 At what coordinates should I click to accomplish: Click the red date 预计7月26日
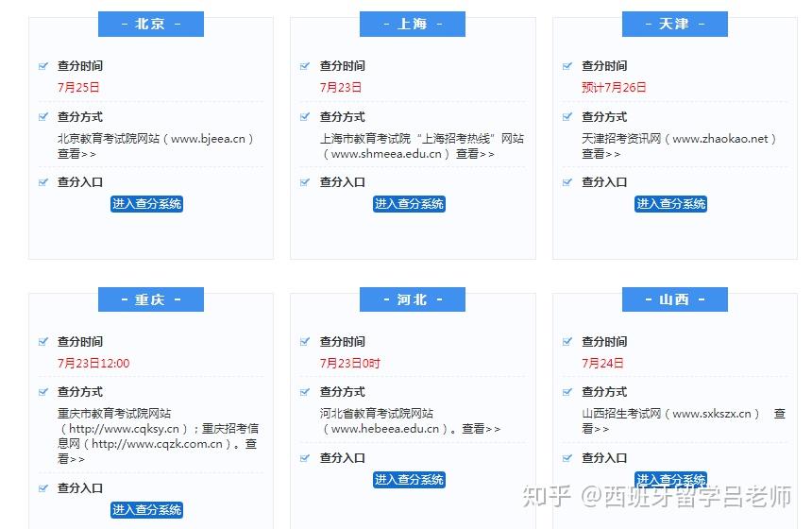614,87
